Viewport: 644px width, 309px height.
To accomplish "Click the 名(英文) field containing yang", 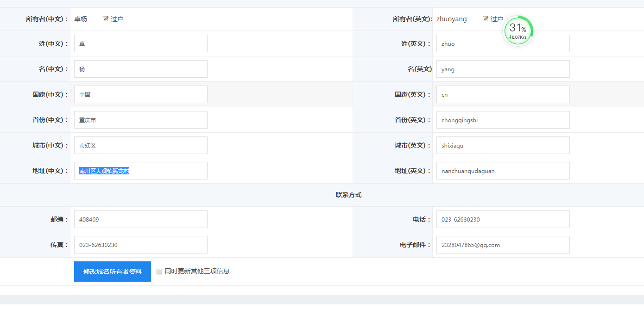I will (x=503, y=69).
